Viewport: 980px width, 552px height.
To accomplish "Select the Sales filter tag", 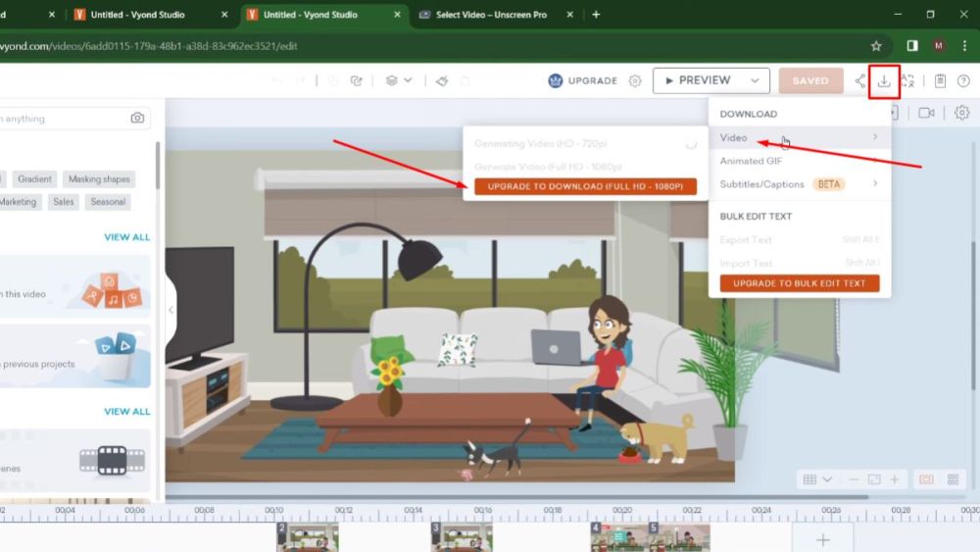I will 63,202.
